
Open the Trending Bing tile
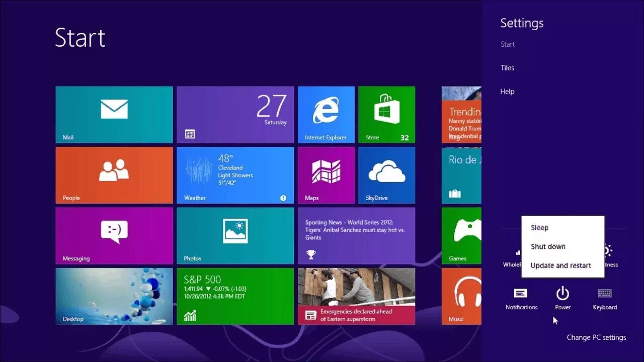[461, 115]
